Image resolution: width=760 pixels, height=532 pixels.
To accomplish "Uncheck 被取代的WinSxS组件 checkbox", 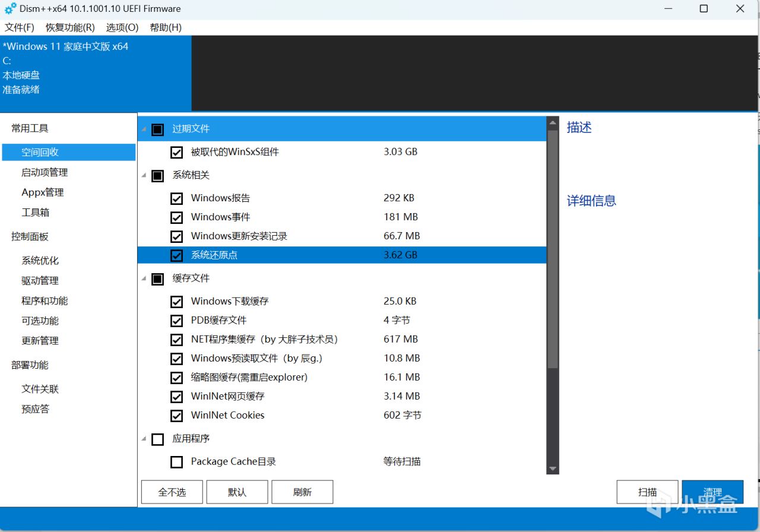I will (176, 153).
